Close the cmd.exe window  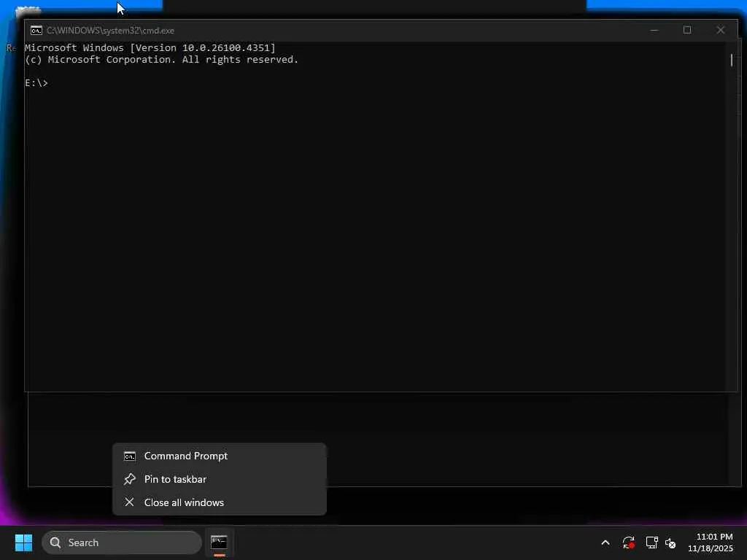pos(720,31)
